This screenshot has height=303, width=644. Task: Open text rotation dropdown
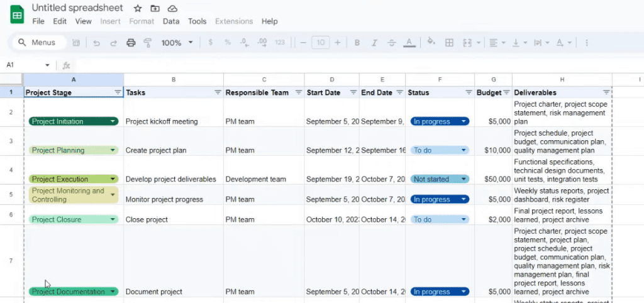click(563, 42)
